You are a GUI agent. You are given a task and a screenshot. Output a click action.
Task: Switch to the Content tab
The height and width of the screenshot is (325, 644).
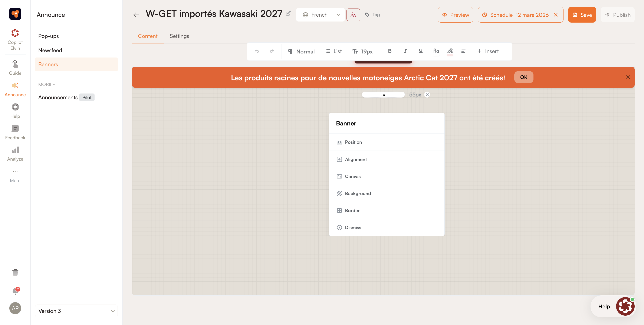[148, 36]
